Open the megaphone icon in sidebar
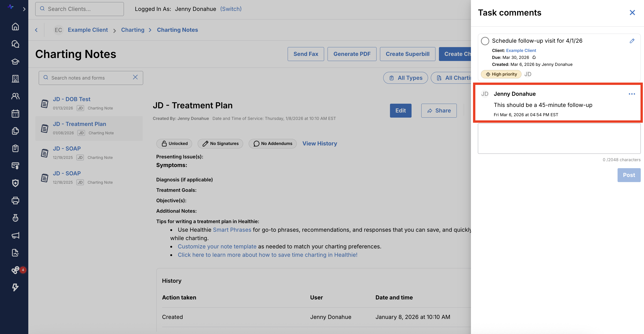 [x=15, y=235]
